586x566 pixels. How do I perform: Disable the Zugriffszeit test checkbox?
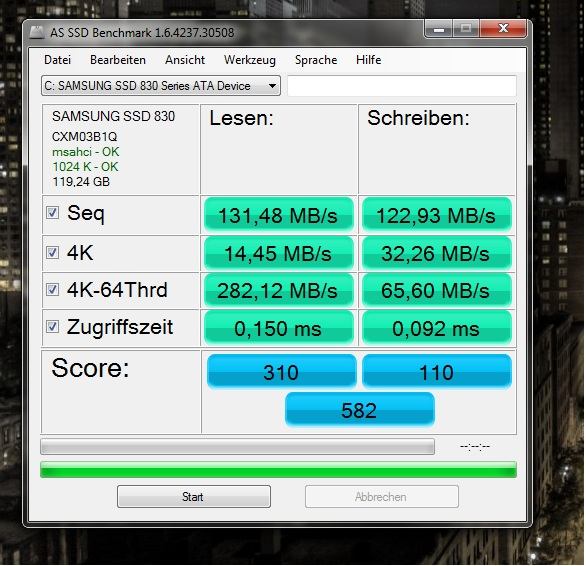click(x=52, y=326)
